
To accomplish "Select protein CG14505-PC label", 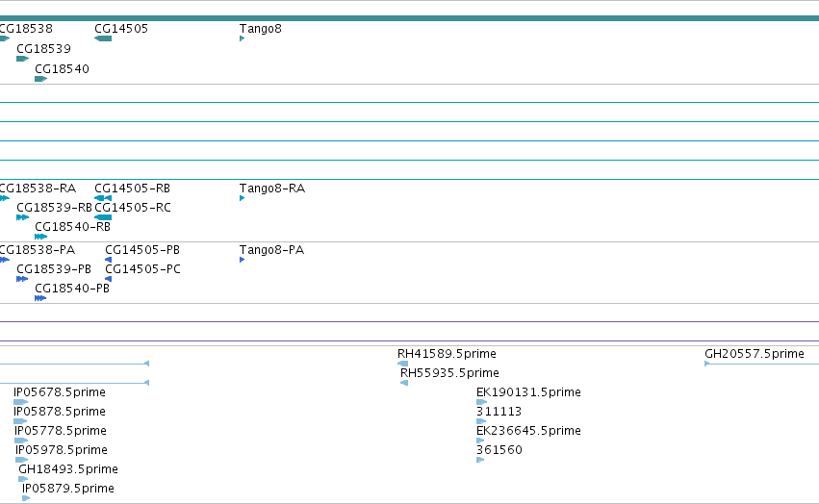I will [x=143, y=269].
